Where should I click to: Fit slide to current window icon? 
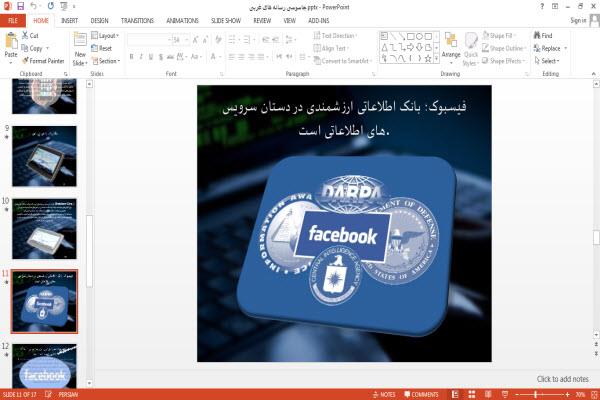coord(595,394)
